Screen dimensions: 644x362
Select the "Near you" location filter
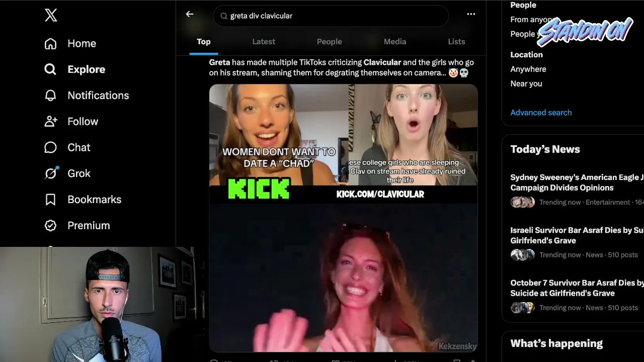click(526, 84)
